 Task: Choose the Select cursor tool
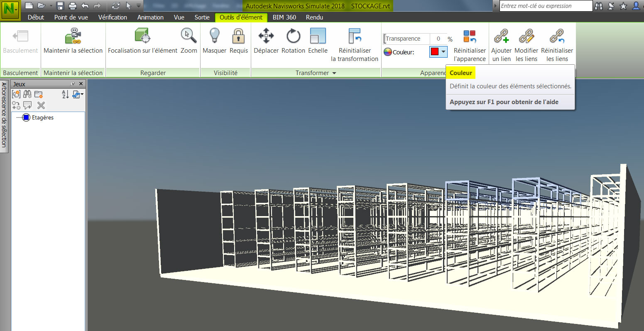128,6
